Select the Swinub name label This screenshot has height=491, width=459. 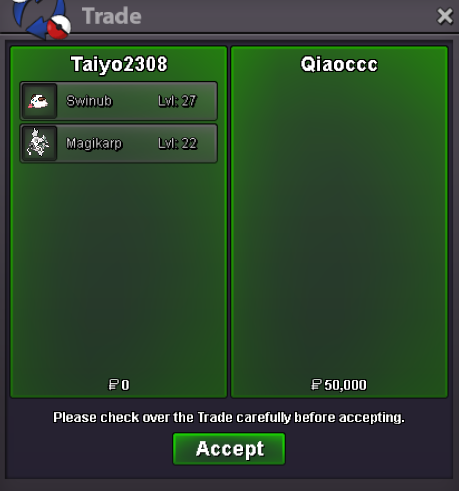89,101
